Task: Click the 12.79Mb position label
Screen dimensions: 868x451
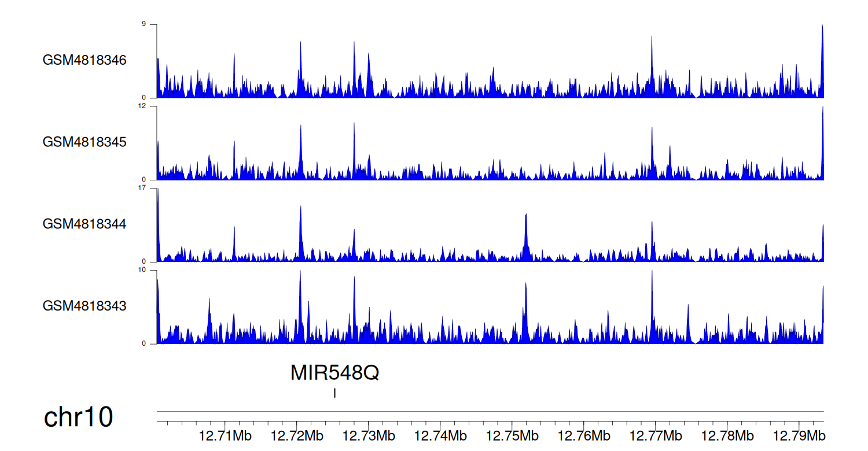Action: 800,435
